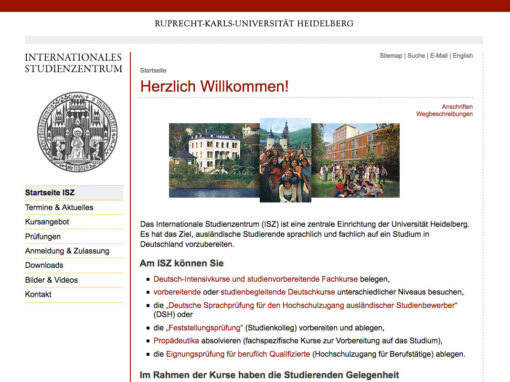Open Wegbeschreibungen link
The height and width of the screenshot is (382, 510).
point(444,114)
